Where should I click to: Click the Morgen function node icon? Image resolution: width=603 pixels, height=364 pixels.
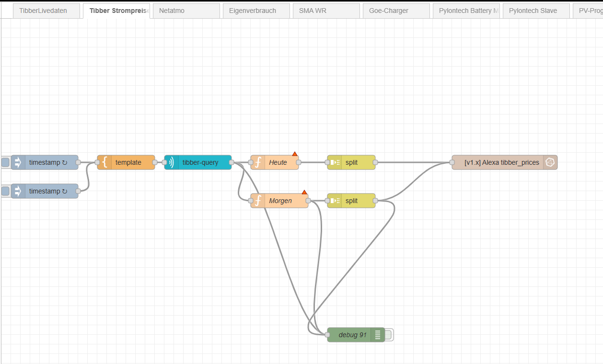tap(258, 201)
